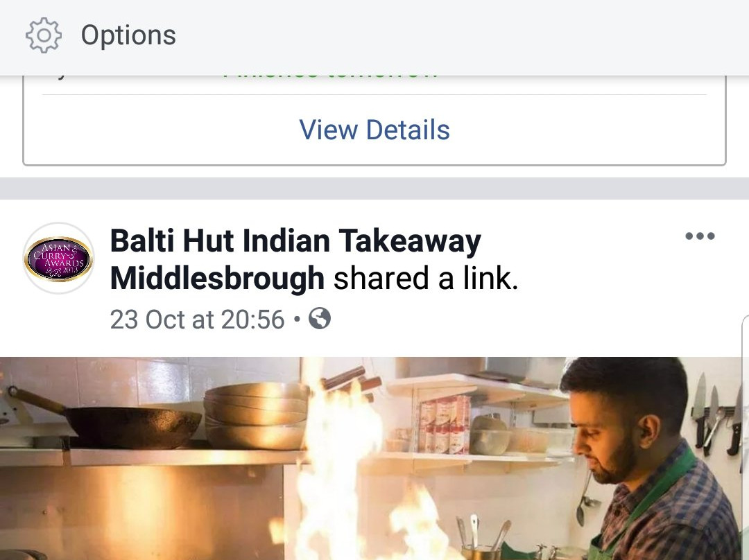Click the globe public-audience icon
Screen dimensions: 749x560
pyautogui.click(x=320, y=318)
